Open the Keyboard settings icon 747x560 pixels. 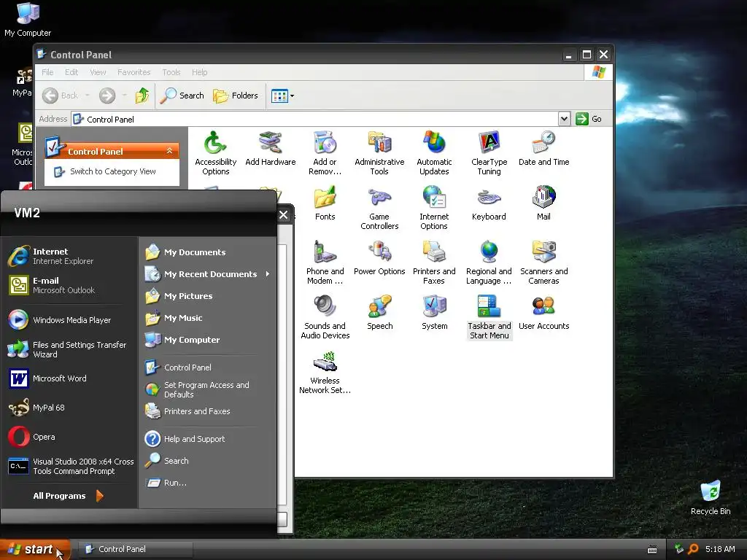pos(489,203)
